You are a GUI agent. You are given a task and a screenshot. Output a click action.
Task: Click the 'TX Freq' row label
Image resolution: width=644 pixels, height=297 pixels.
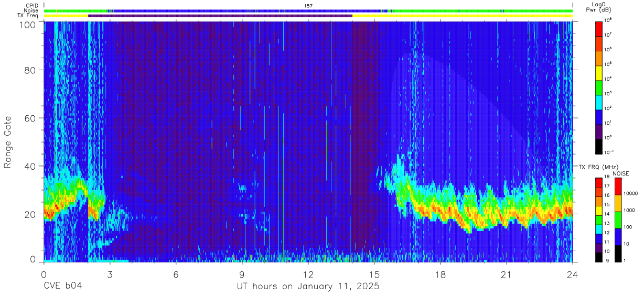coord(28,16)
